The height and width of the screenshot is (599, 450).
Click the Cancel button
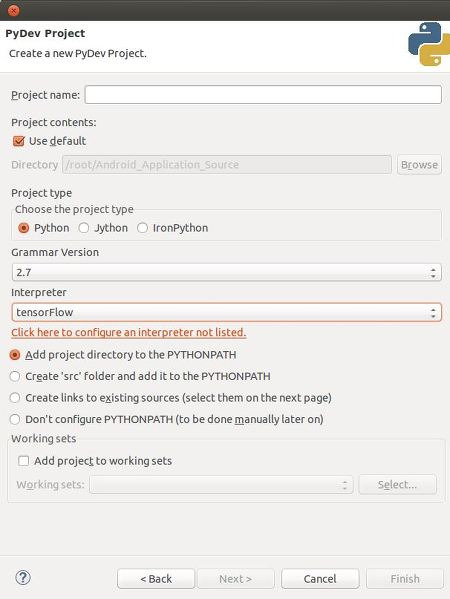tap(320, 579)
